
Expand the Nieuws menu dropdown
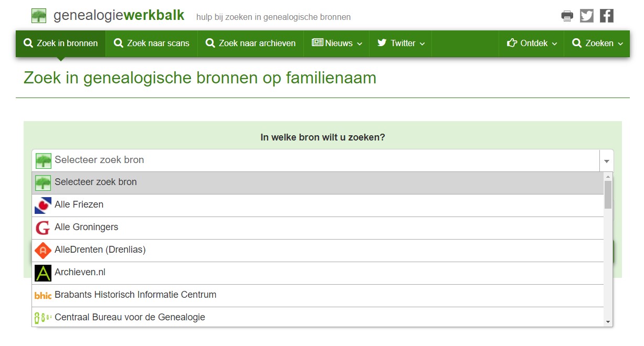click(337, 44)
